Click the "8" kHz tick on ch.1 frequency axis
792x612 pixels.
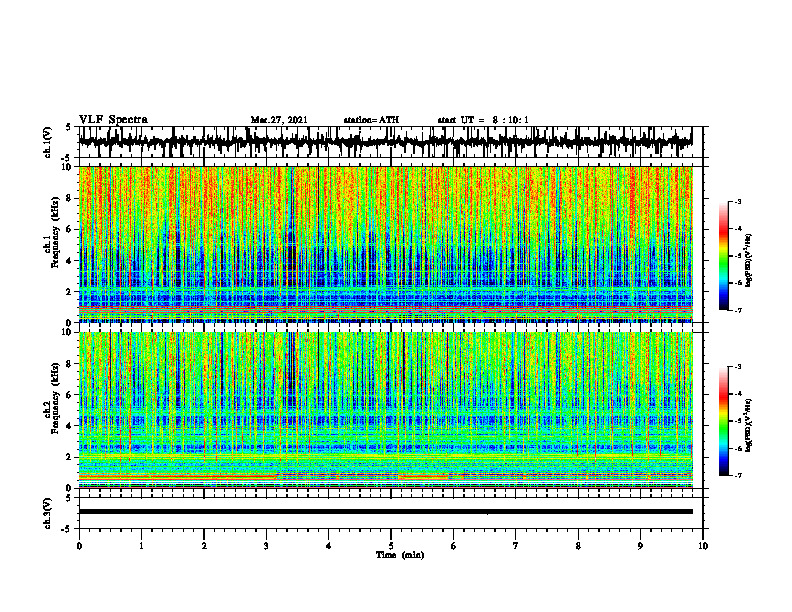pos(69,198)
